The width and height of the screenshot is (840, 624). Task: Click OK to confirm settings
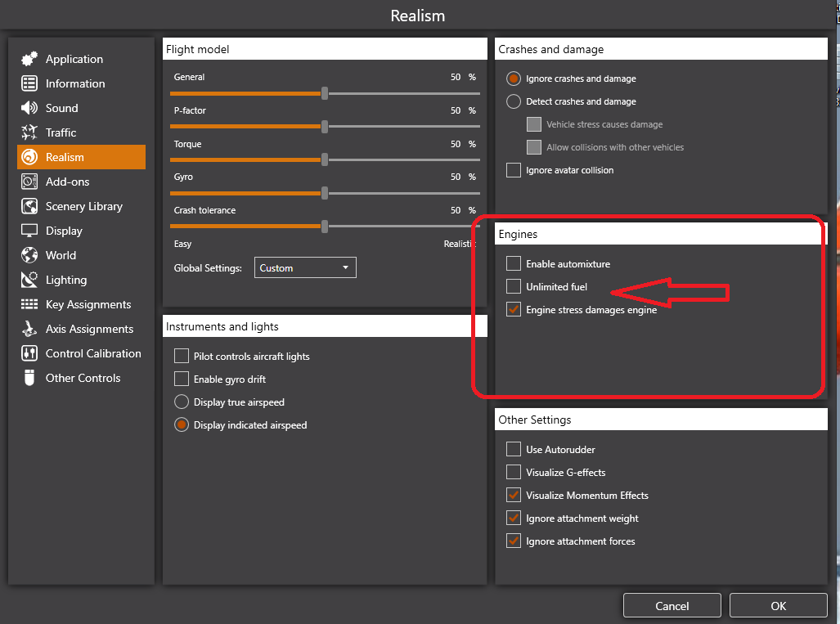(x=779, y=606)
